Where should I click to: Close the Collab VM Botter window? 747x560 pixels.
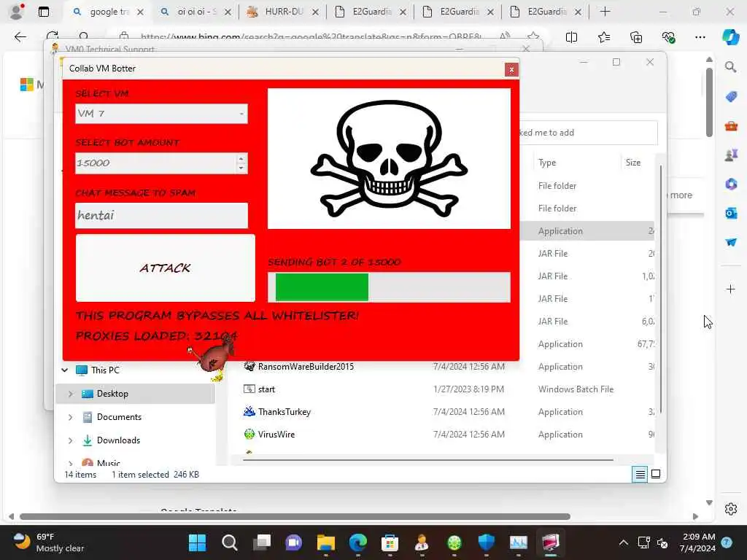coord(511,70)
